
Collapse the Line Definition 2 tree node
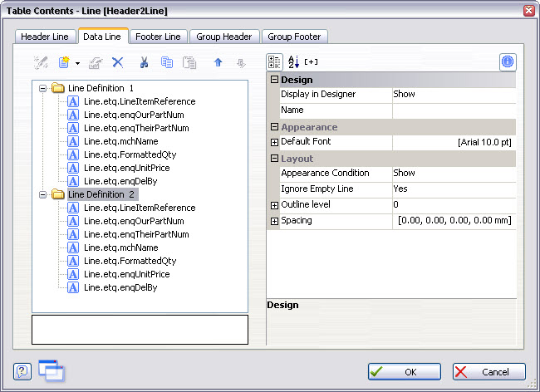42,195
